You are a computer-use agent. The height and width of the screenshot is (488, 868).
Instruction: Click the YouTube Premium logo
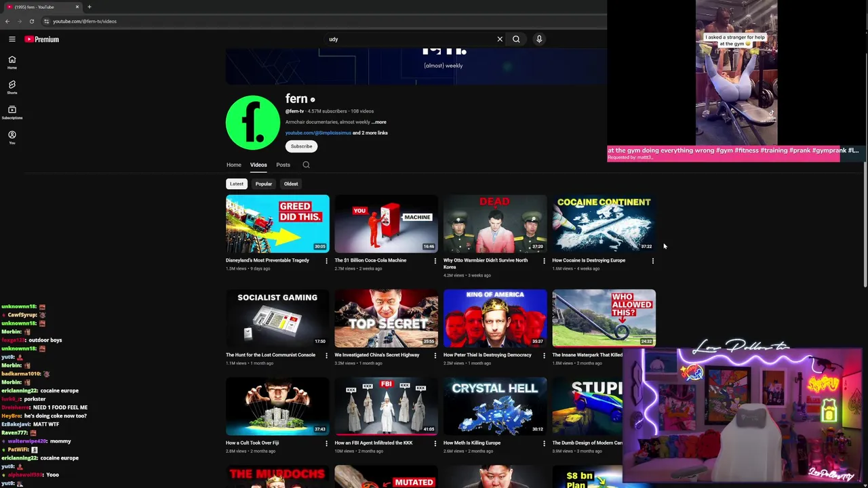coord(42,39)
